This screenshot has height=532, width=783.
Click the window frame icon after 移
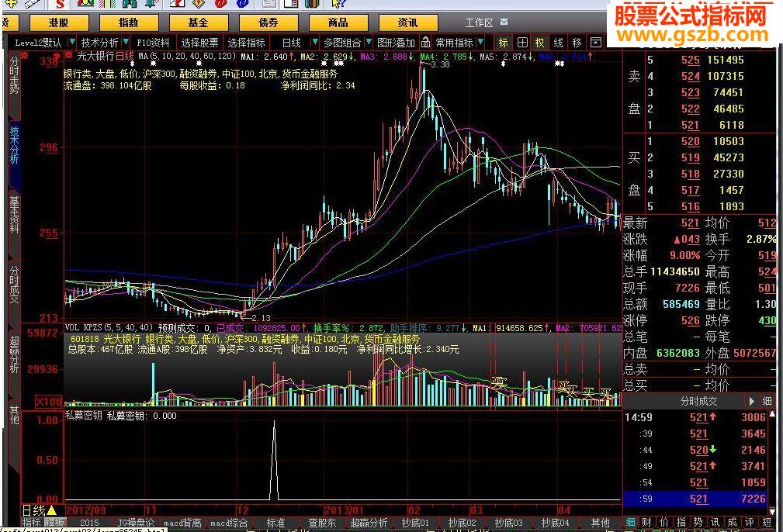pyautogui.click(x=596, y=43)
